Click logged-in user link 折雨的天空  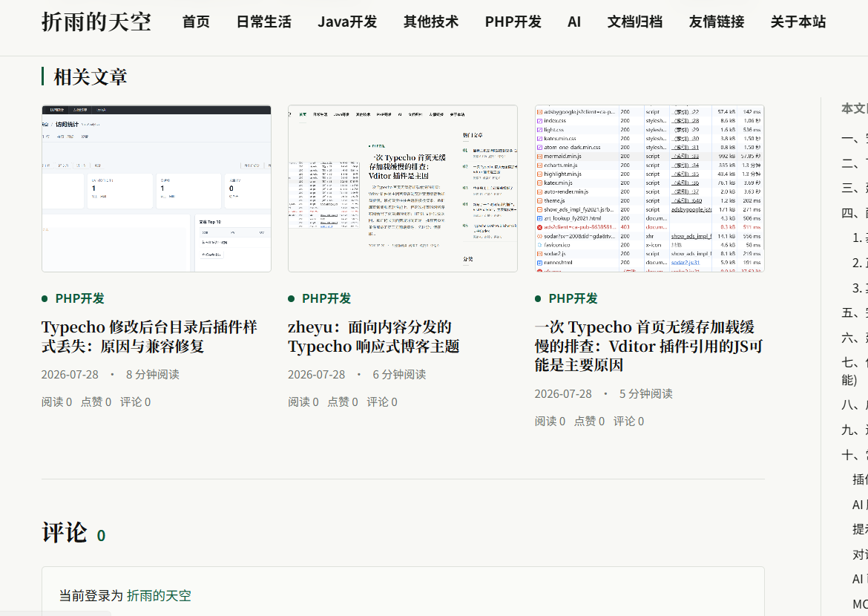coord(159,595)
